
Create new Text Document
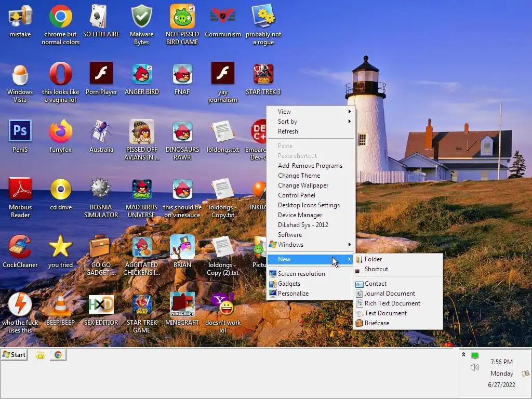click(x=398, y=313)
